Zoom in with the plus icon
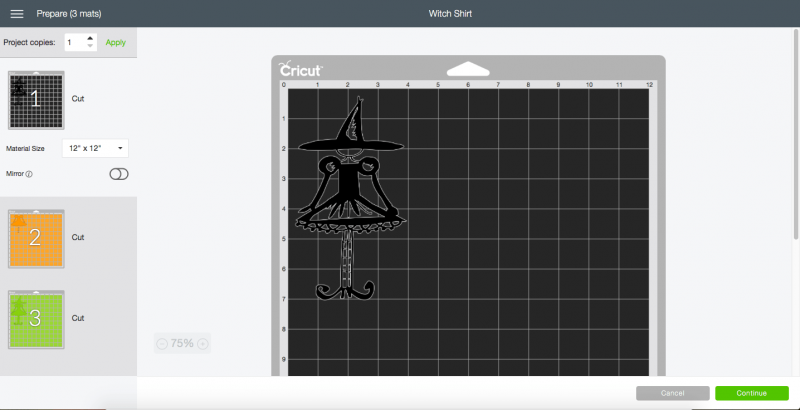 (203, 343)
